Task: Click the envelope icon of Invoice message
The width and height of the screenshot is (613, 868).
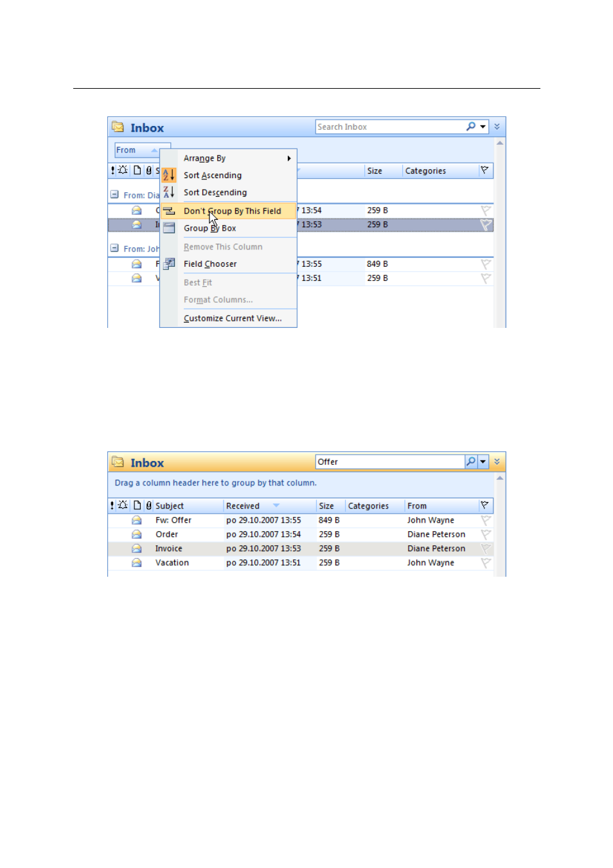Action: tap(136, 548)
